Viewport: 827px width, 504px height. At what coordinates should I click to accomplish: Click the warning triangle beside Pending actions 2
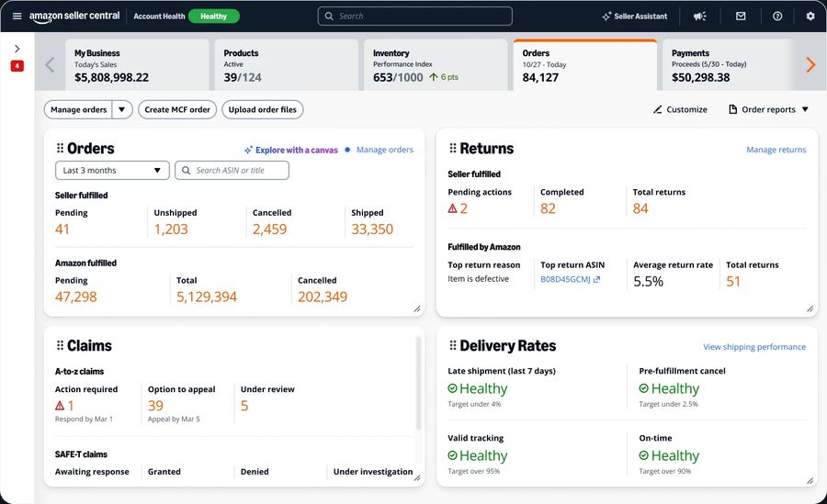click(x=452, y=208)
